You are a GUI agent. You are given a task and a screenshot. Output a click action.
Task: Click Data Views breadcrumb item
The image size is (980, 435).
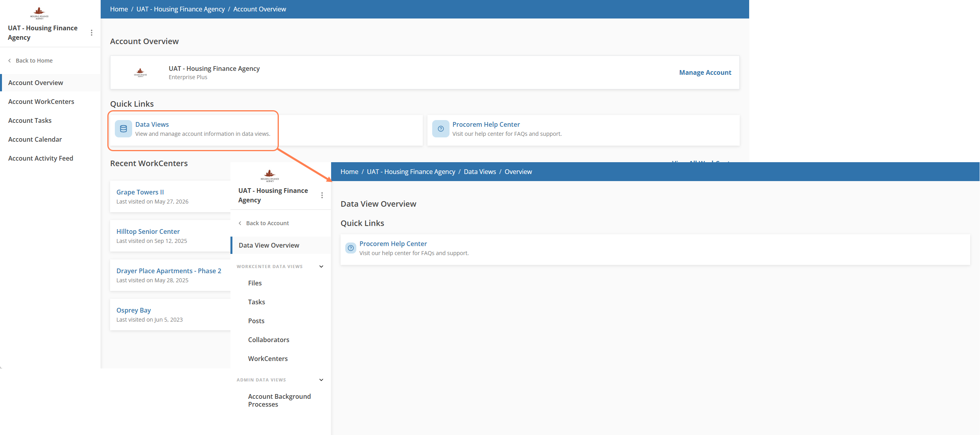(x=480, y=172)
